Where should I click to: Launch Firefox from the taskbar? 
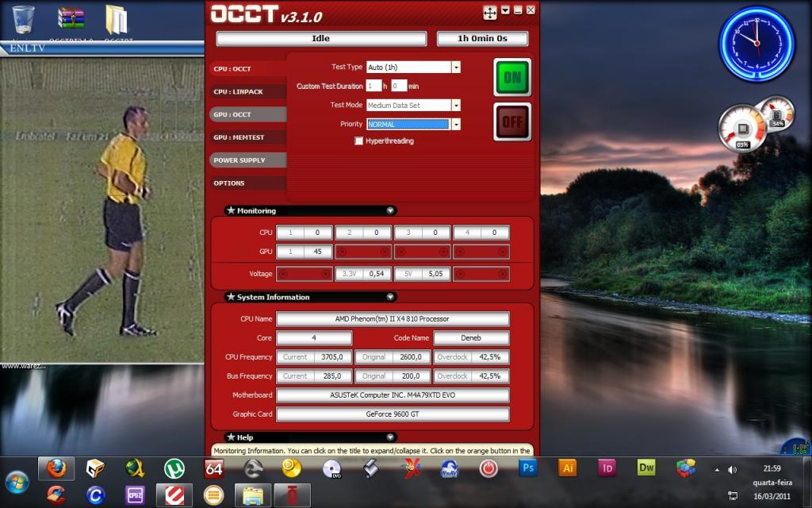(56, 468)
